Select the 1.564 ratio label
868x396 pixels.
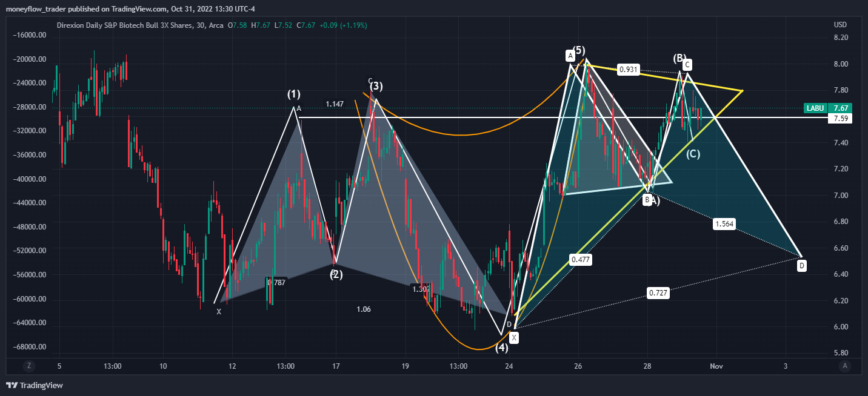[725, 224]
